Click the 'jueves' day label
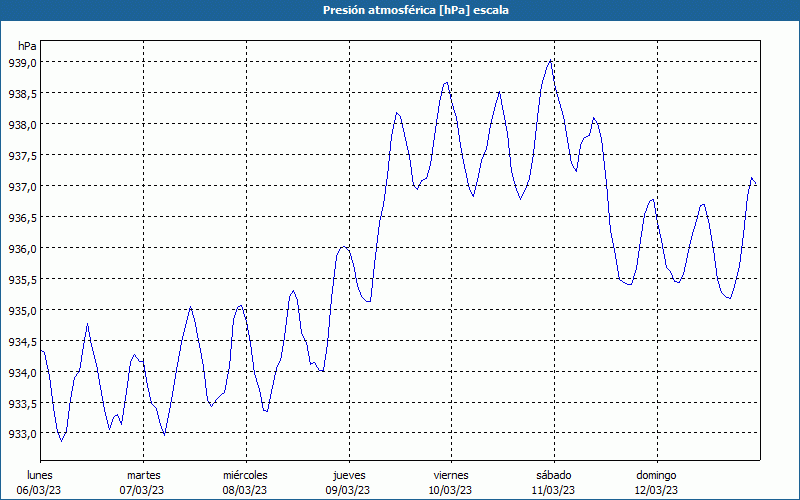 349,475
